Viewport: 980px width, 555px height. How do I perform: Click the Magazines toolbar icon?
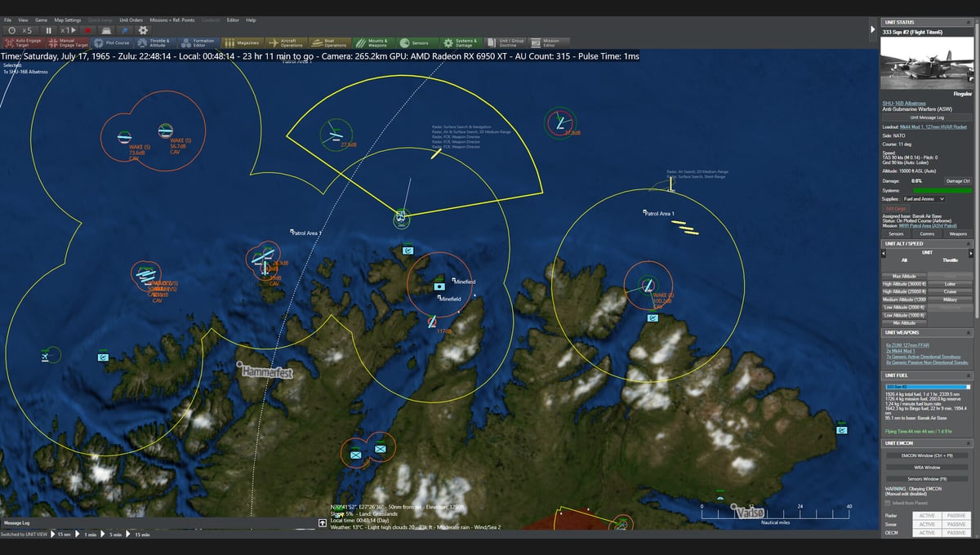coord(242,42)
